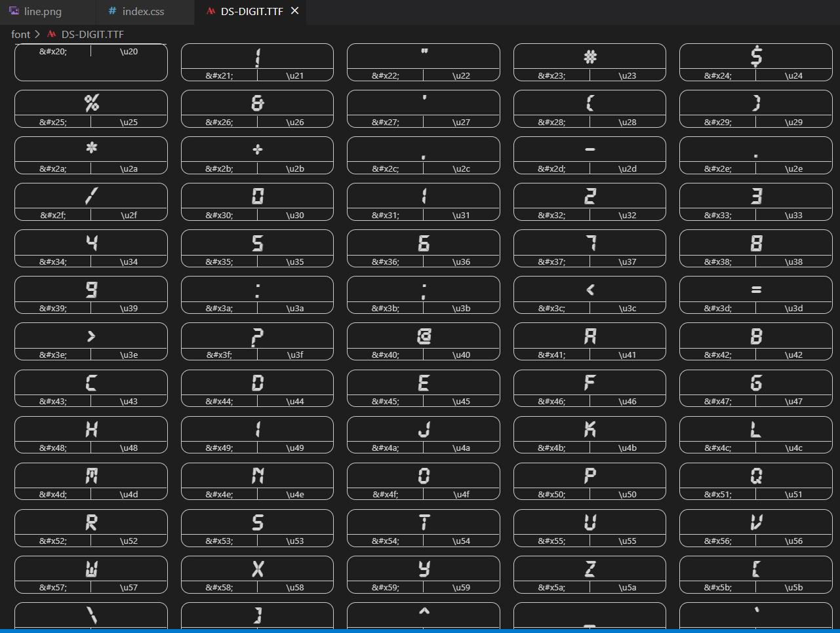Click the dollar sign glyph
Image resolution: width=840 pixels, height=633 pixels.
[x=756, y=56]
